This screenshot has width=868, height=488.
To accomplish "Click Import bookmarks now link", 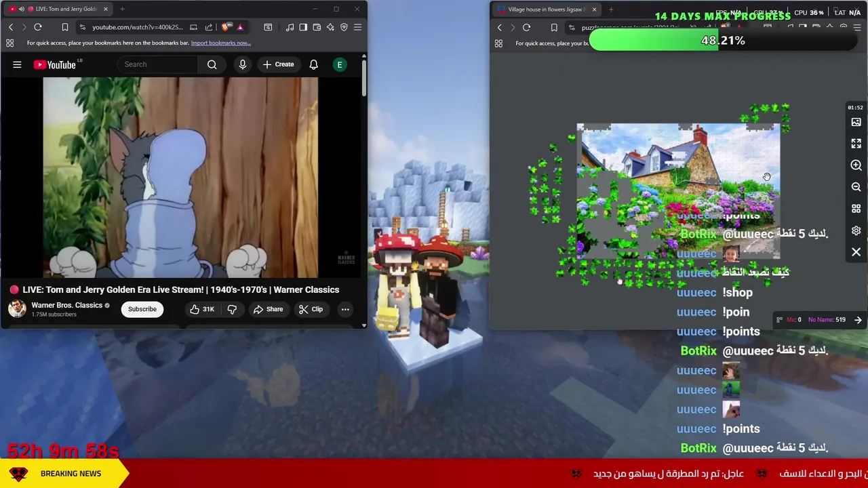I will 221,43.
